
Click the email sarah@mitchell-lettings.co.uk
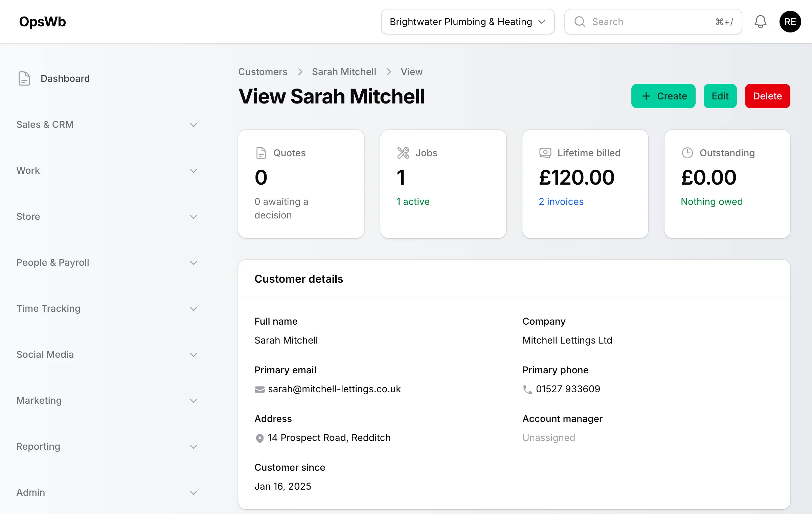click(x=334, y=389)
